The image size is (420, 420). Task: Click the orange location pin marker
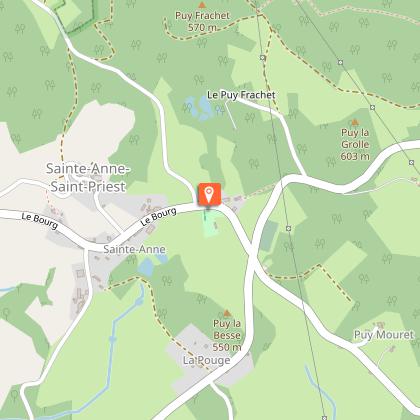click(x=209, y=194)
